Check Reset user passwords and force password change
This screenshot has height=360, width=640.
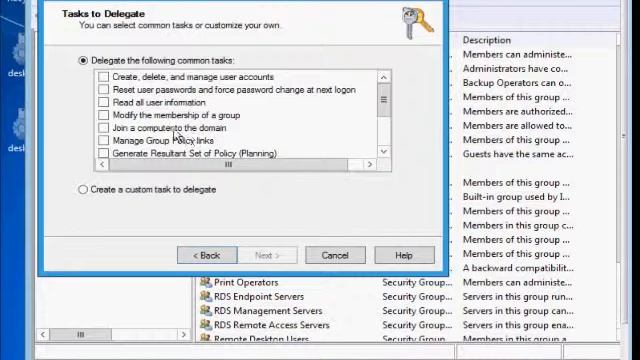[104, 89]
